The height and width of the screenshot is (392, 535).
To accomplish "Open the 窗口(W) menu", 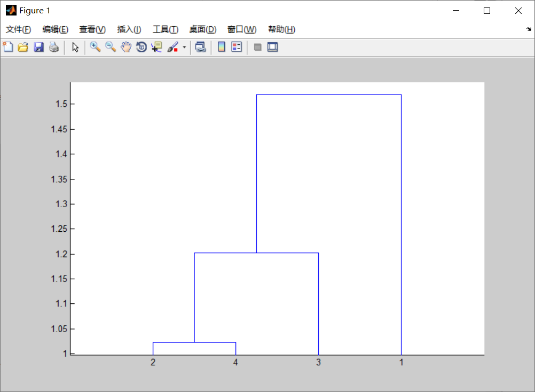I will pos(242,30).
